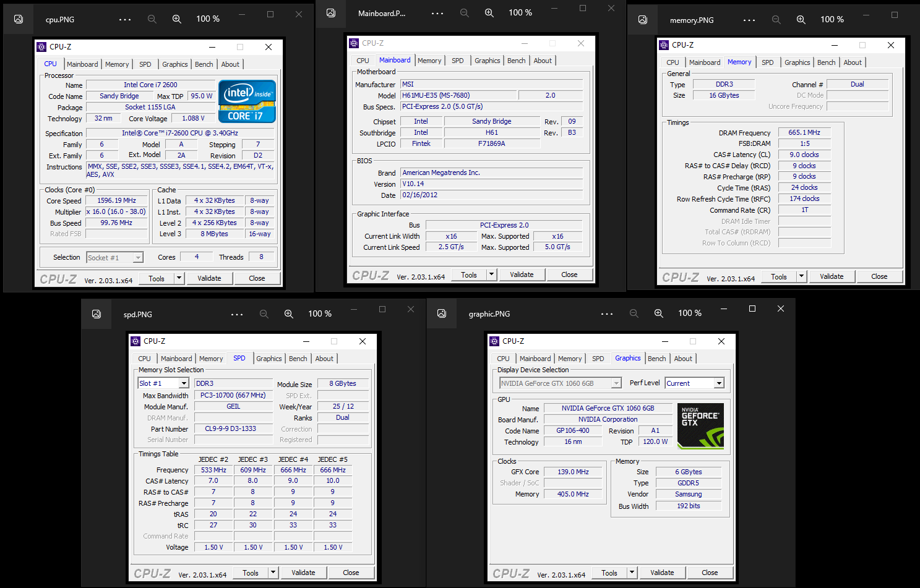Zoom in on the memory.PNG viewer

point(801,20)
